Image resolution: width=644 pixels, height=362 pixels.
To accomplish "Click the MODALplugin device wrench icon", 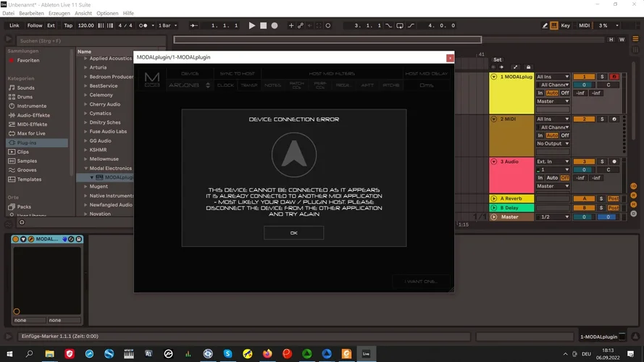I will coord(31,239).
